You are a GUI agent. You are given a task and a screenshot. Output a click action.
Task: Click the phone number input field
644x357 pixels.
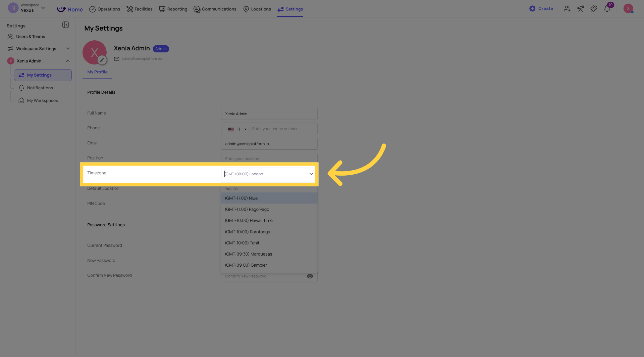point(283,129)
